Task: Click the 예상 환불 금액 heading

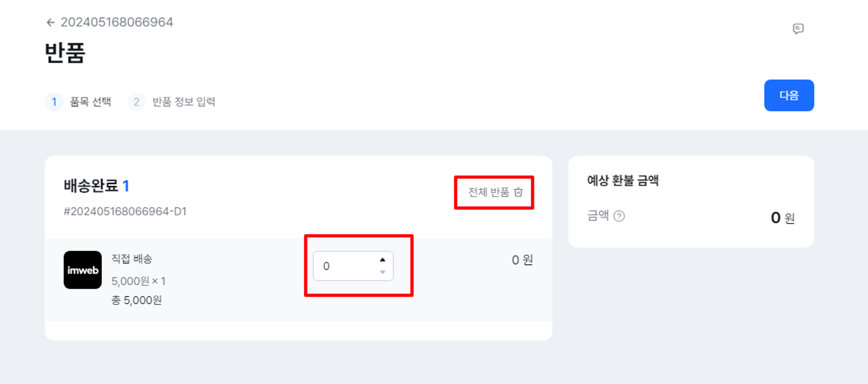Action: (623, 181)
